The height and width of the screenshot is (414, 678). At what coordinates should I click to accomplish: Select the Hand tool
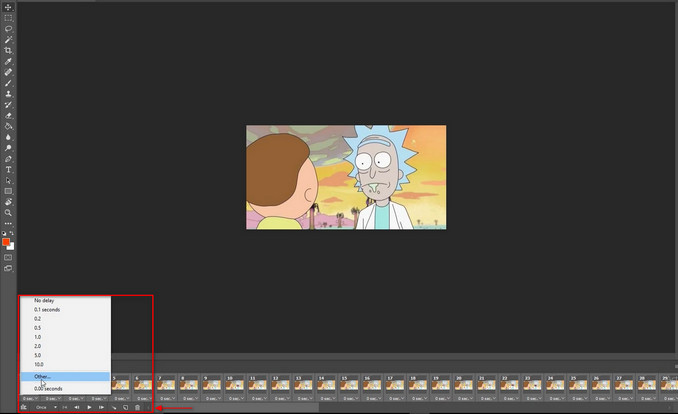[x=8, y=202]
